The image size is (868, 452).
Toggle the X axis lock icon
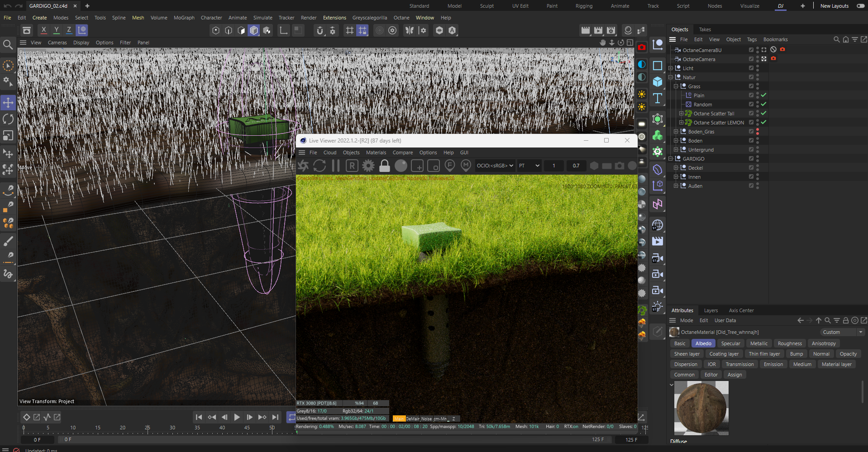click(43, 30)
